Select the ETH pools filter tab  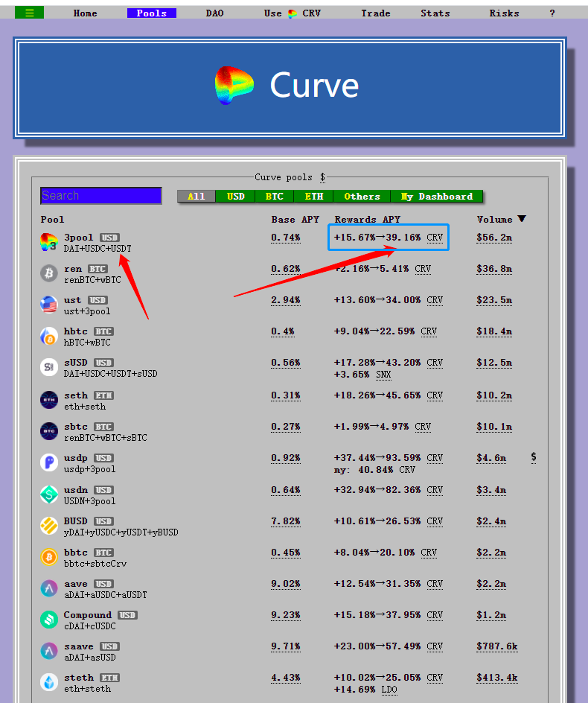313,197
